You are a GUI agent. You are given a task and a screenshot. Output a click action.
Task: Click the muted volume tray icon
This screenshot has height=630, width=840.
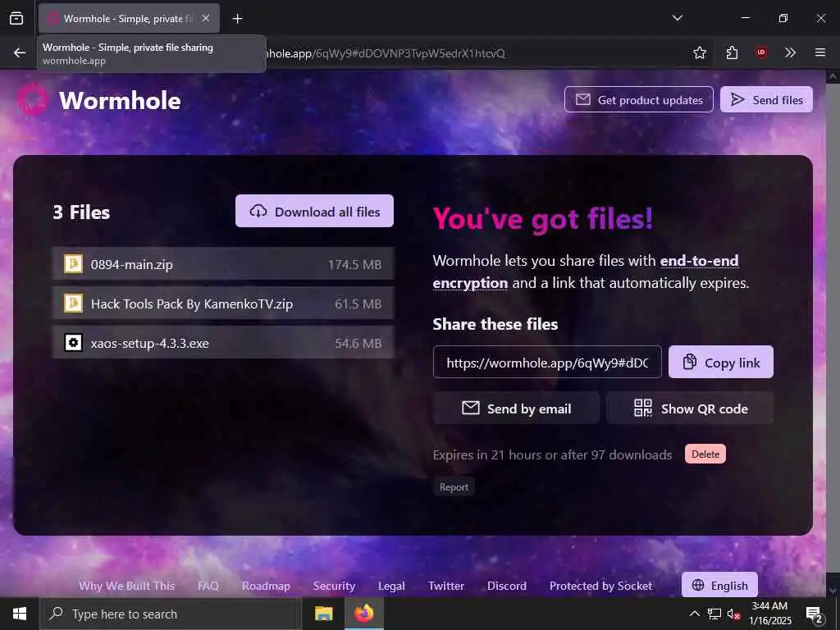(x=733, y=614)
